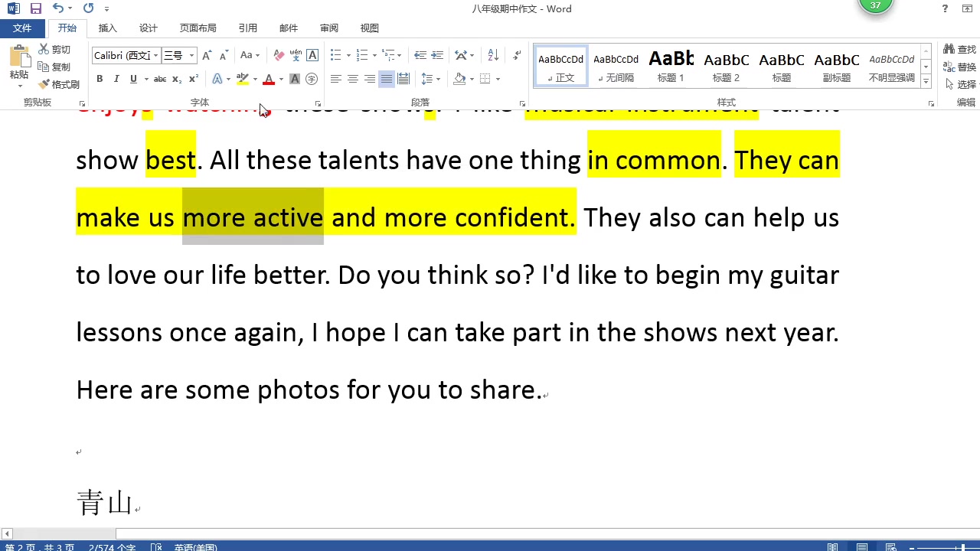Screen dimensions: 980x551
Task: Open Word Help with the question mark
Action: coord(945,8)
